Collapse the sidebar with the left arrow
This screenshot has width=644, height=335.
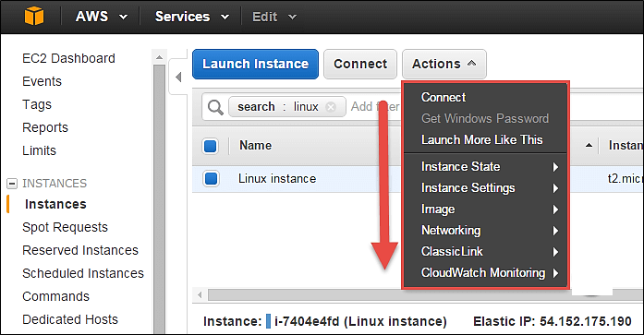[178, 77]
